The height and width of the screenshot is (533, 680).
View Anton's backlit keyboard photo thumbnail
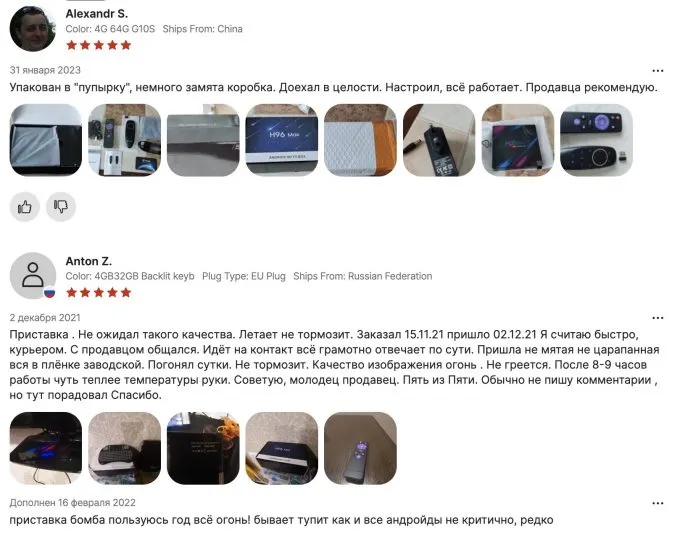124,448
